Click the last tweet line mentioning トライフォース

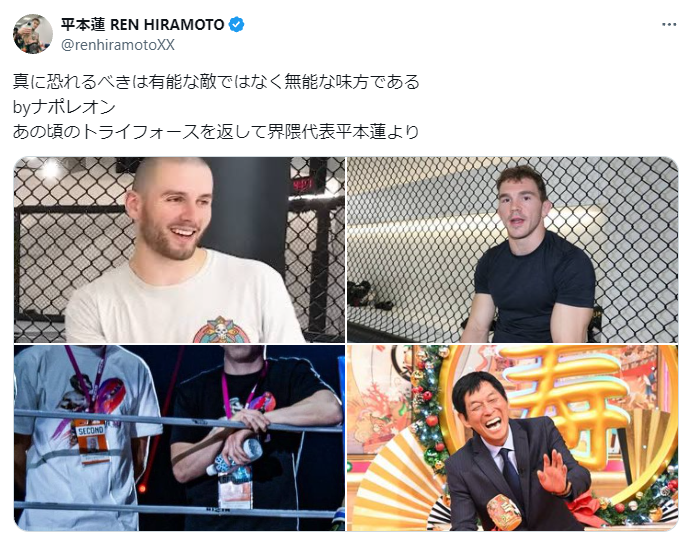tap(216, 131)
